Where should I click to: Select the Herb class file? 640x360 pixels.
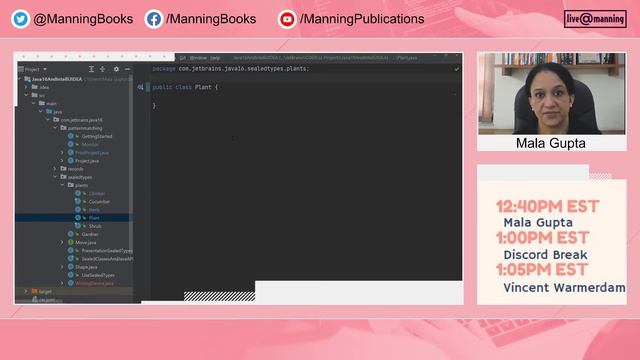point(94,210)
